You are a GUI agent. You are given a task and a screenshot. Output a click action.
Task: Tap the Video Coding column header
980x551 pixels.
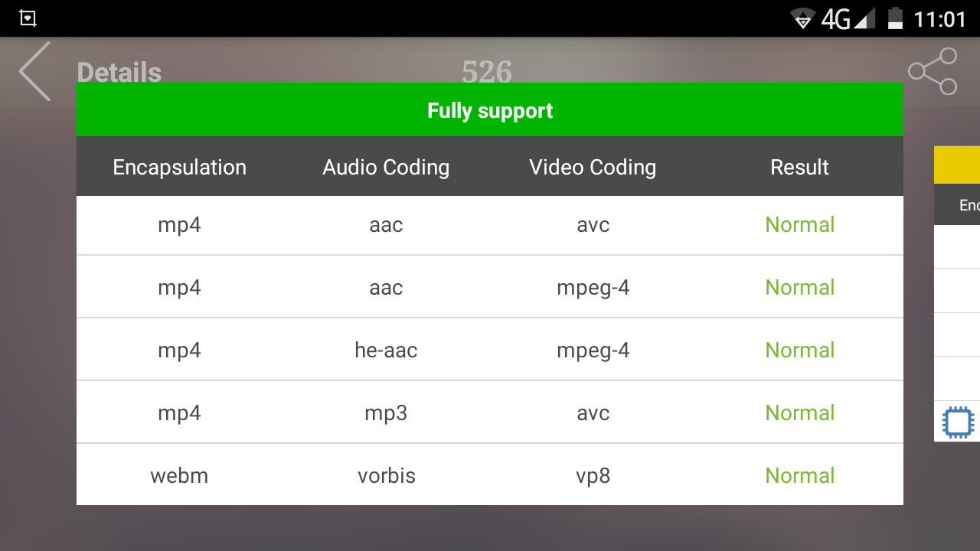[x=593, y=168]
